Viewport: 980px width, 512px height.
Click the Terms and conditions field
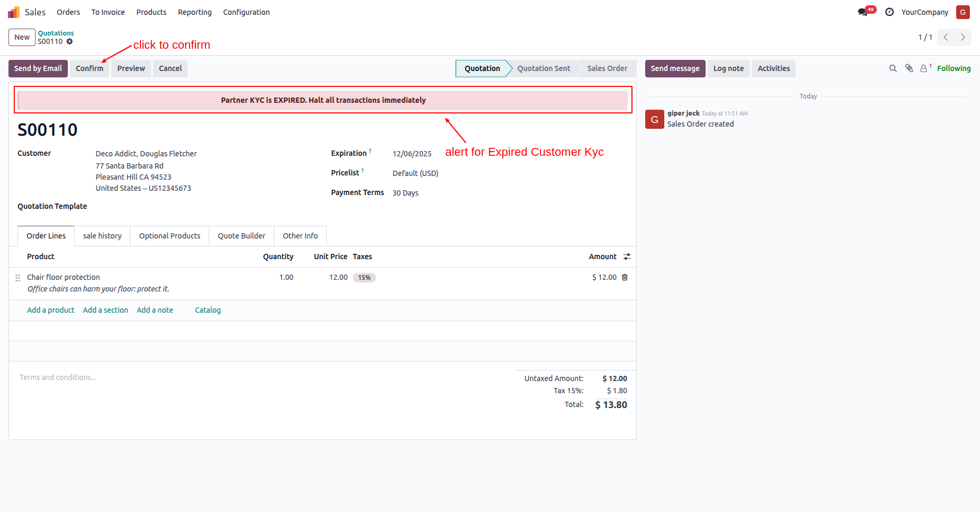[x=58, y=377]
